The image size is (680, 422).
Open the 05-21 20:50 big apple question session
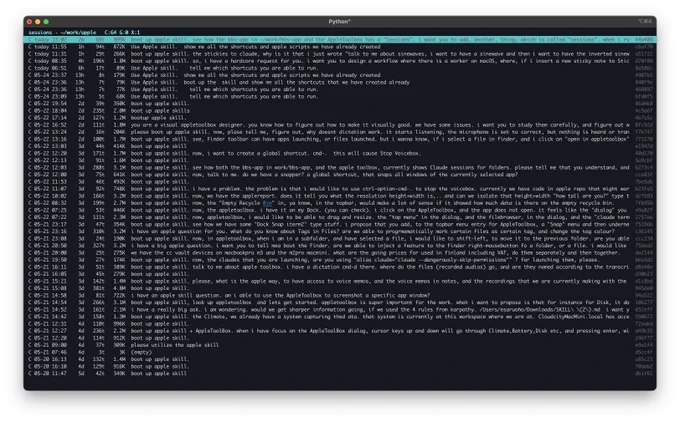point(340,245)
